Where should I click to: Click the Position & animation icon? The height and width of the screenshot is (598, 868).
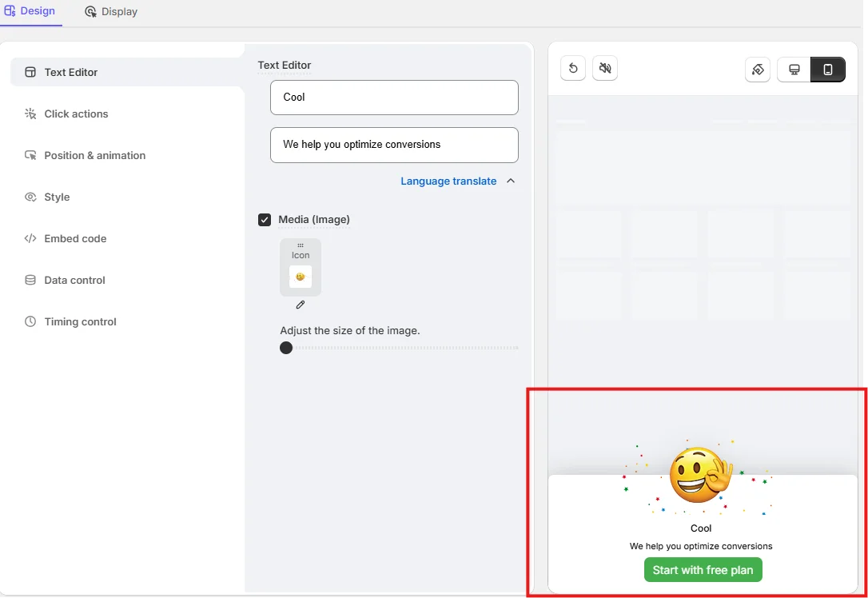click(30, 155)
